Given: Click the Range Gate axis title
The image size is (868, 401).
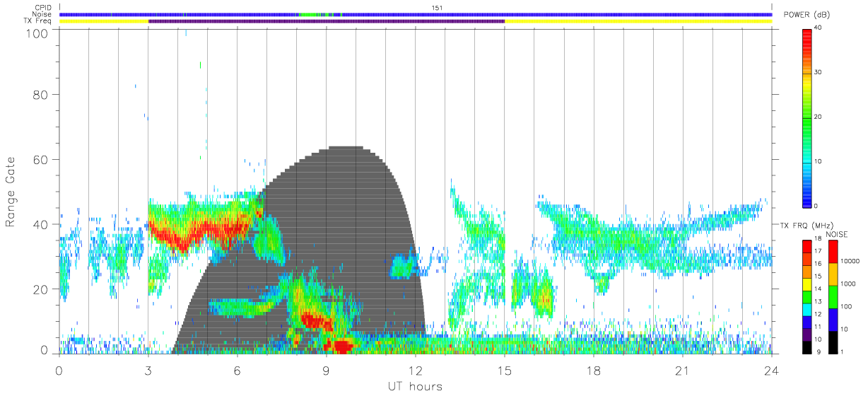Looking at the screenshot, I should pyautogui.click(x=11, y=192).
